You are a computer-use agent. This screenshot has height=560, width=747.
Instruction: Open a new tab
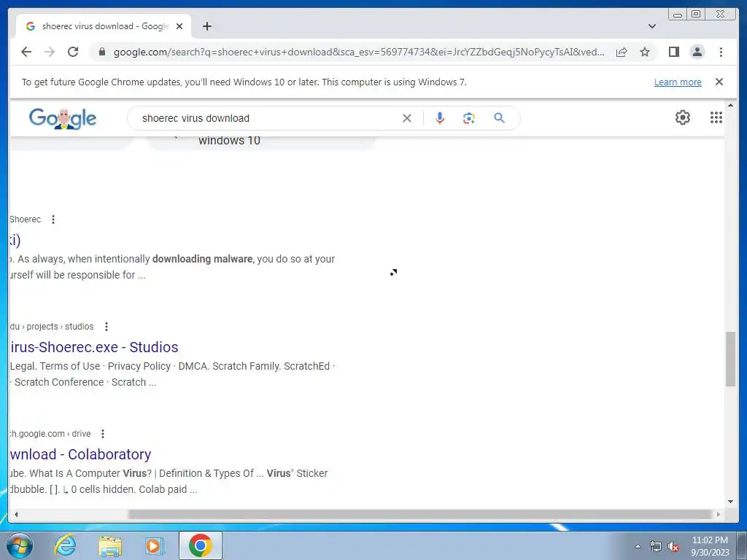click(206, 26)
